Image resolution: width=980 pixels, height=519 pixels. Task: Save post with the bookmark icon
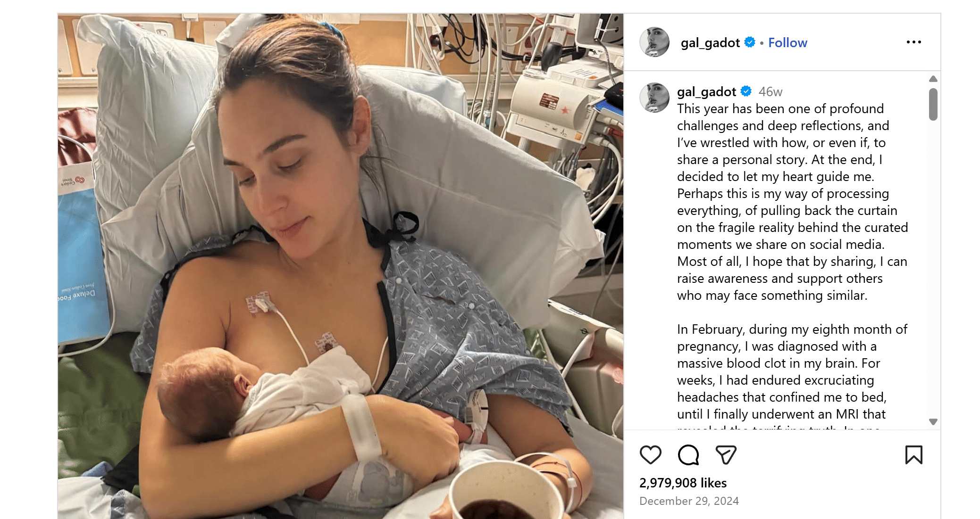[914, 455]
